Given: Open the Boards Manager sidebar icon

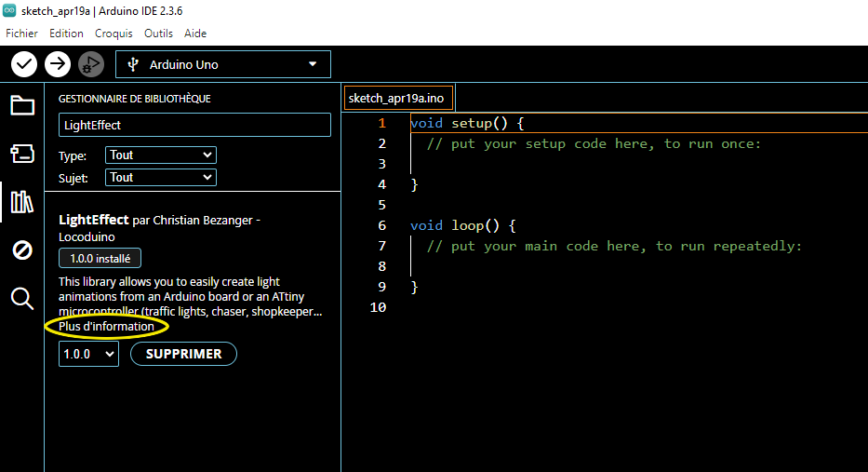Looking at the screenshot, I should [x=22, y=153].
